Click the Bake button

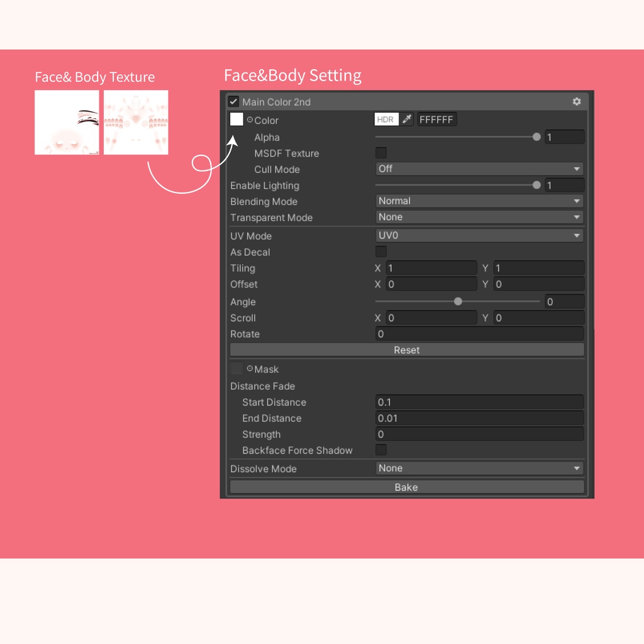[x=406, y=486]
